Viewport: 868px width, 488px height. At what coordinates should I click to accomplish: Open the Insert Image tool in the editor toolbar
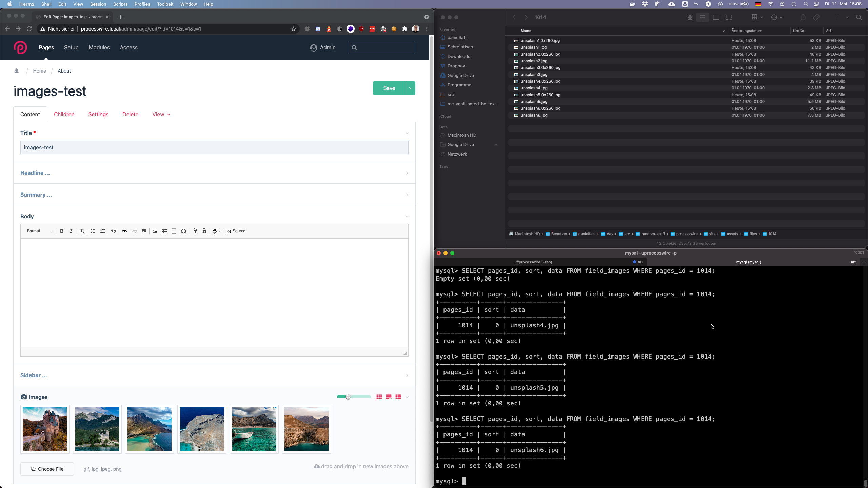155,231
